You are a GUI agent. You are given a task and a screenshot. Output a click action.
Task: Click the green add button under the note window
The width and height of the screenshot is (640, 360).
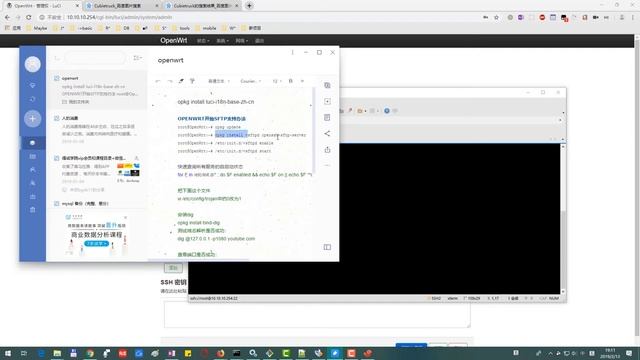click(x=173, y=268)
